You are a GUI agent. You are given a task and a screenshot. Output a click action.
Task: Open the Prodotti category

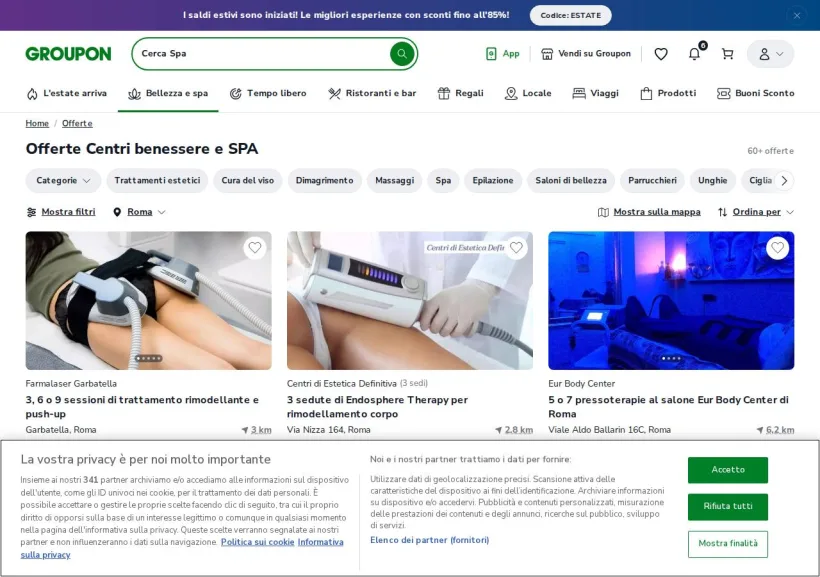click(x=668, y=93)
